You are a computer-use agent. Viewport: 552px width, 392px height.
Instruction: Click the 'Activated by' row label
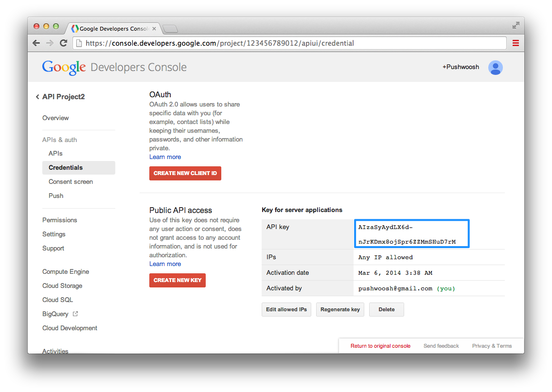pyautogui.click(x=284, y=288)
